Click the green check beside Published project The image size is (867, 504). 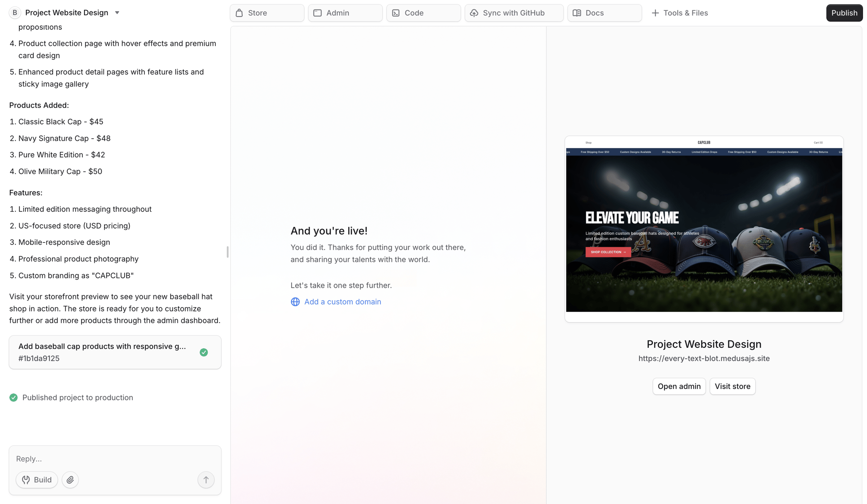13,397
